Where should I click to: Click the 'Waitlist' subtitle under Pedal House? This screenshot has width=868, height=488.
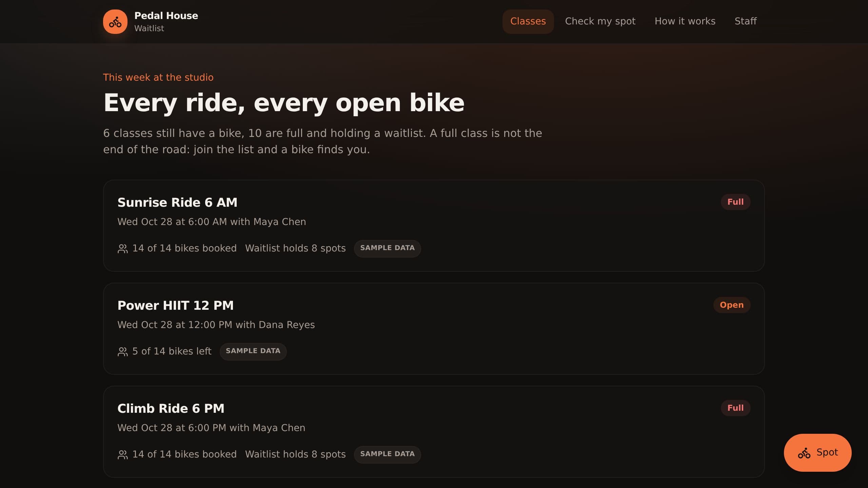149,28
